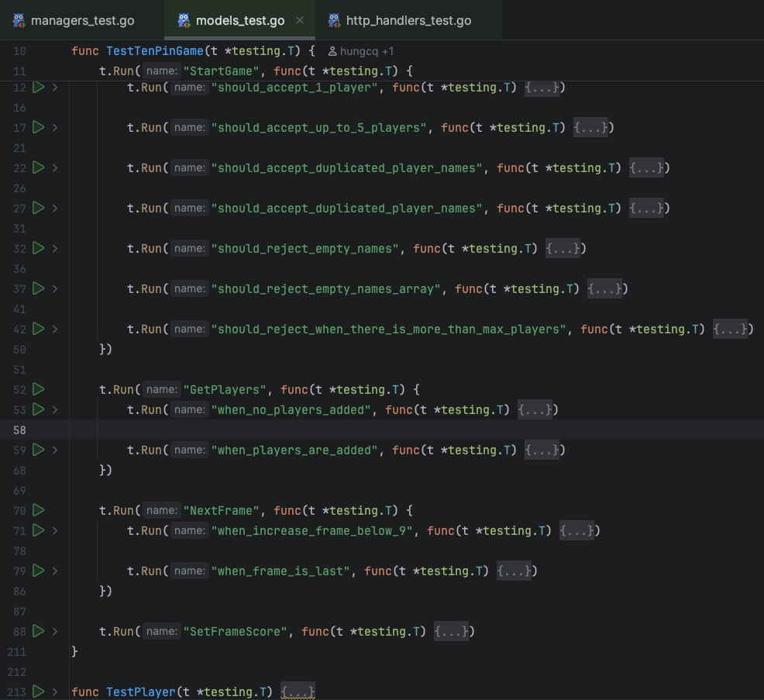This screenshot has width=764, height=700.
Task: Run the when_increase_frame_below_9 test from the gutter
Action: click(39, 530)
